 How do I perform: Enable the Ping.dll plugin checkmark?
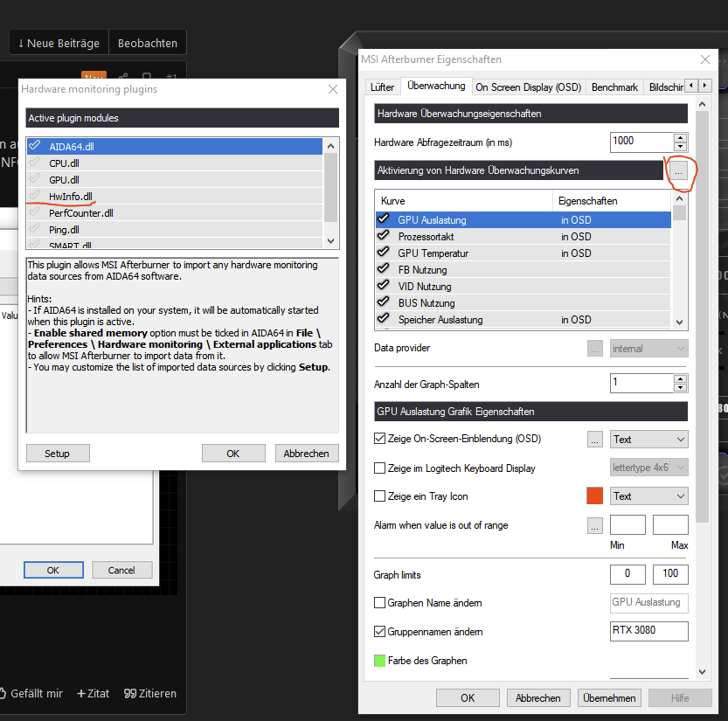(35, 229)
